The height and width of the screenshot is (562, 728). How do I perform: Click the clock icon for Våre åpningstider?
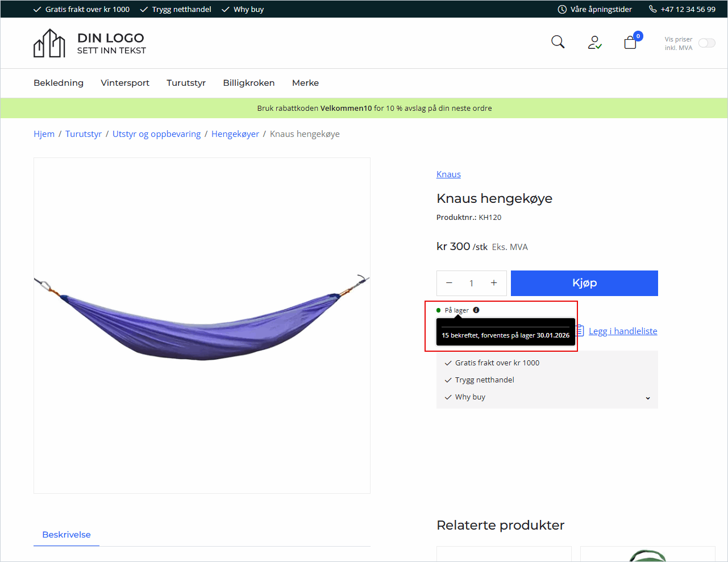tap(562, 9)
